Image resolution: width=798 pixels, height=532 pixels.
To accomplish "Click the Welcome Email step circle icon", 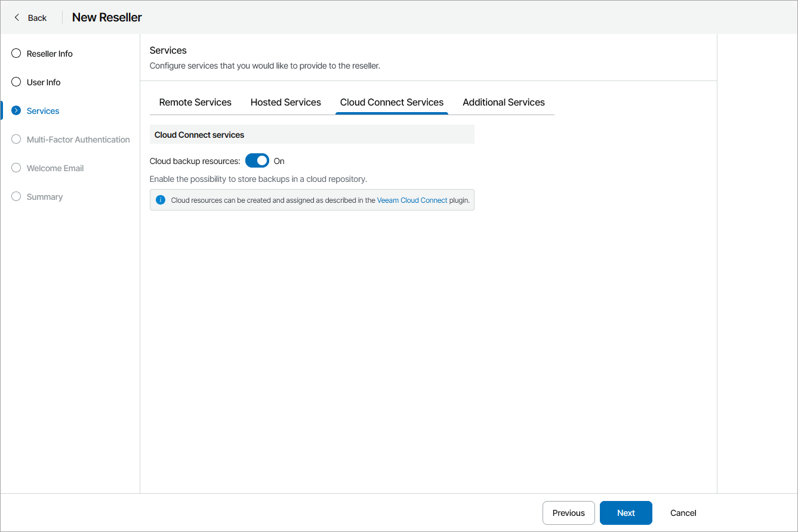I will (16, 168).
